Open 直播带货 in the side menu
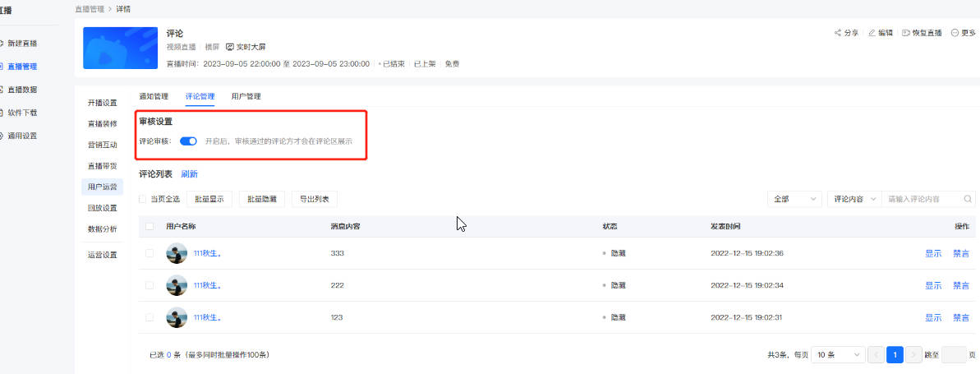Screen dimensions: 980x374 [x=103, y=166]
